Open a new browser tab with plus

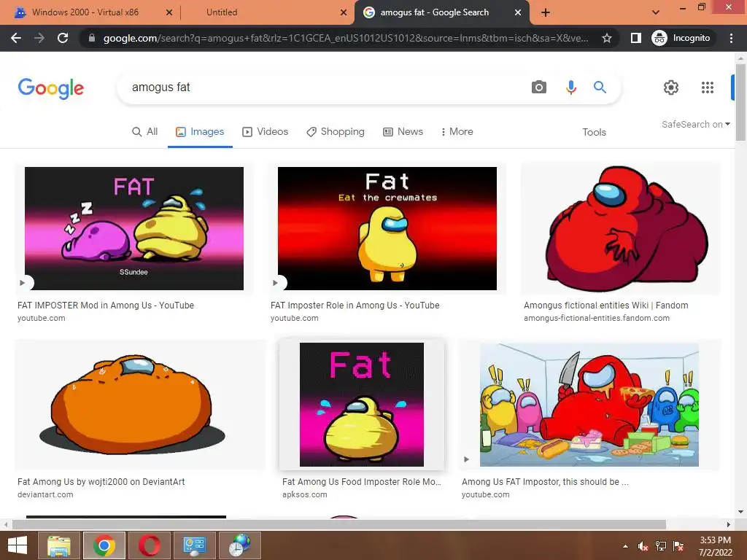pyautogui.click(x=546, y=12)
